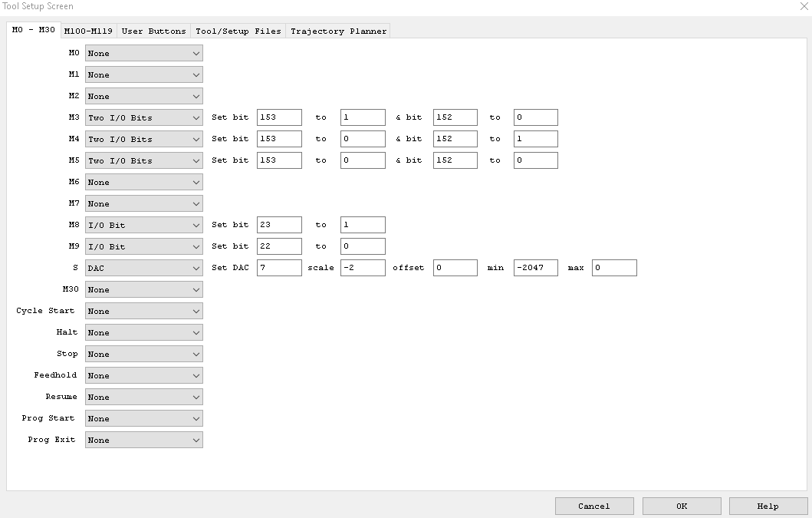Click the S DAC min value field
The height and width of the screenshot is (518, 812).
[x=535, y=269]
